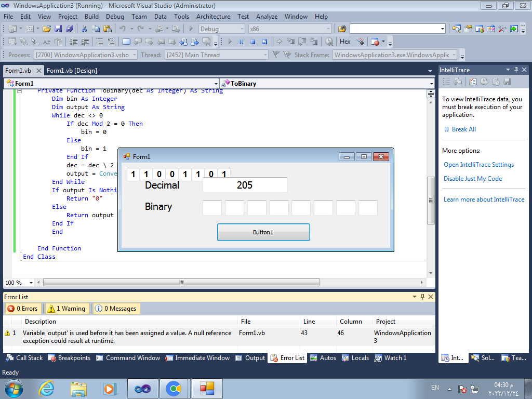
Task: Click the Save All toolbar icon
Action: 69,29
